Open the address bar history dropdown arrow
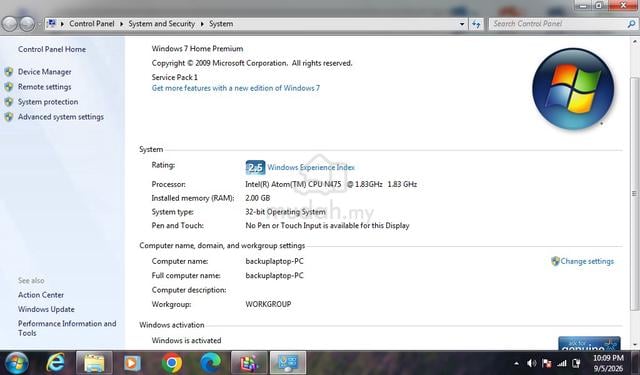The height and width of the screenshot is (375, 640). click(462, 24)
